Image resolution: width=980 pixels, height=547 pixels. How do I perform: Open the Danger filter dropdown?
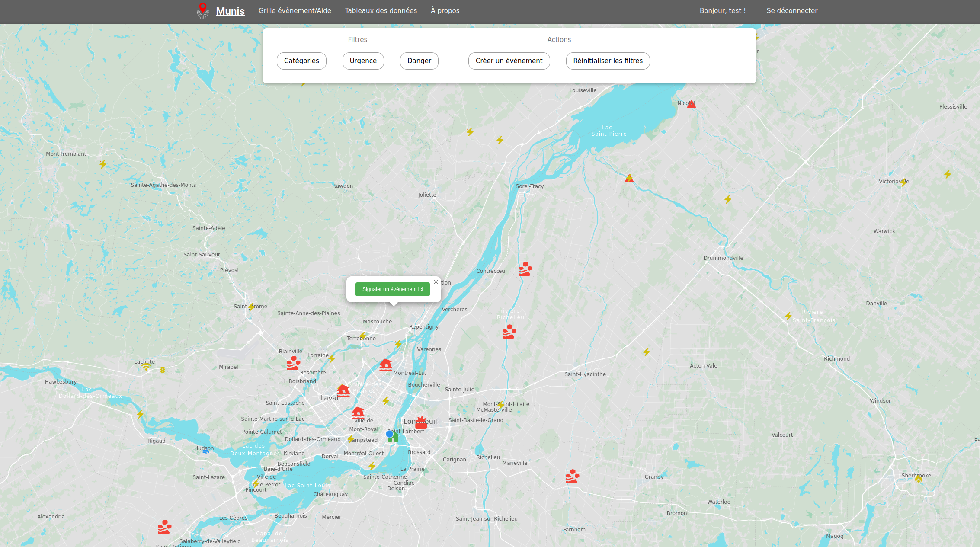pyautogui.click(x=419, y=61)
